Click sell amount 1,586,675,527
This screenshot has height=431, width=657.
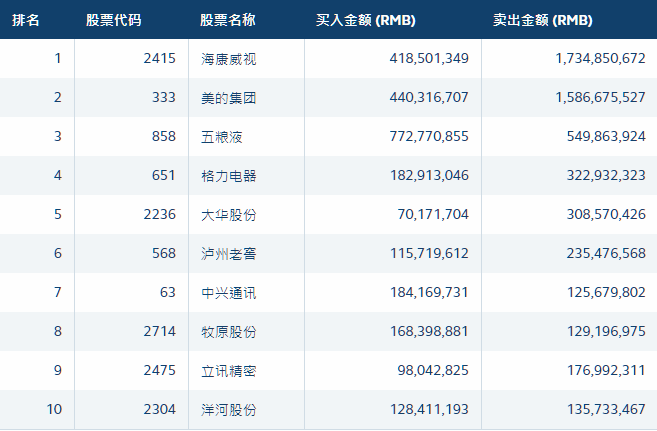point(600,97)
